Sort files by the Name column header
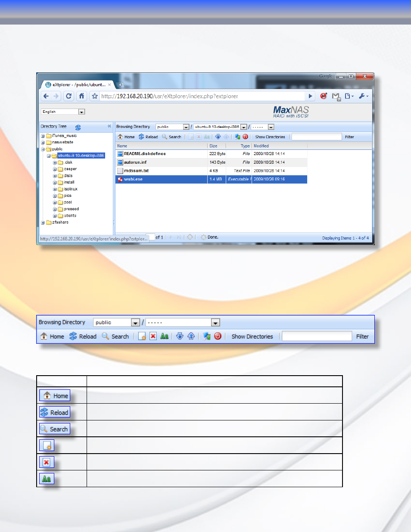Viewport: 411px width, 532px height. (161, 146)
